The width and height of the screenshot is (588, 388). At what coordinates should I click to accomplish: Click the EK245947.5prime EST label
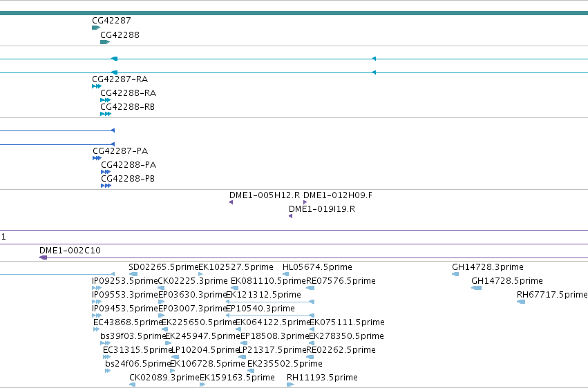[202, 336]
